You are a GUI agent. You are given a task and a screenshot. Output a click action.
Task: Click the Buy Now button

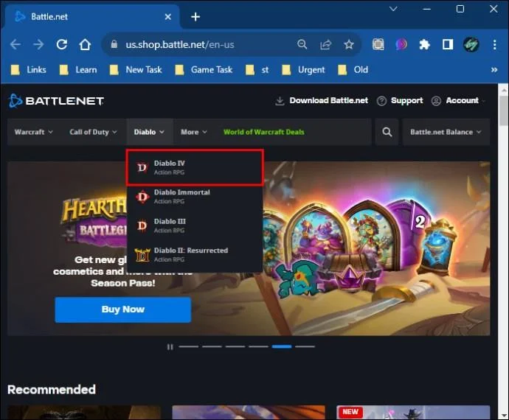123,309
